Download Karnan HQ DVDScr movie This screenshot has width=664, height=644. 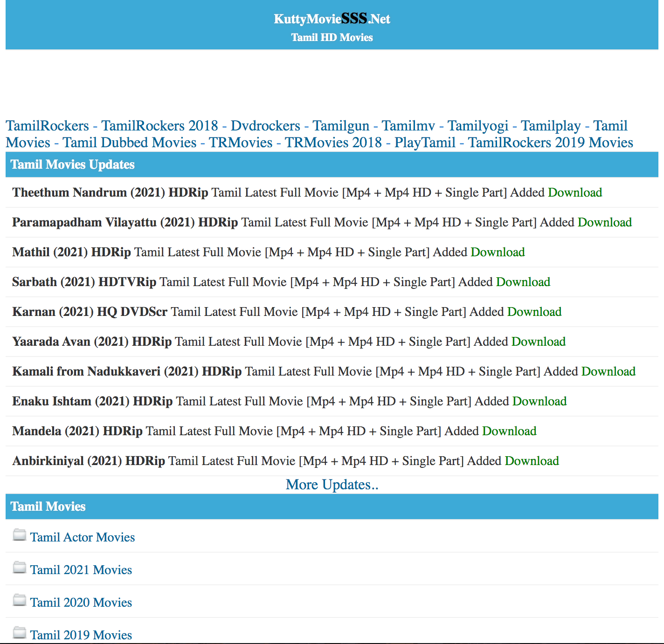click(x=534, y=312)
